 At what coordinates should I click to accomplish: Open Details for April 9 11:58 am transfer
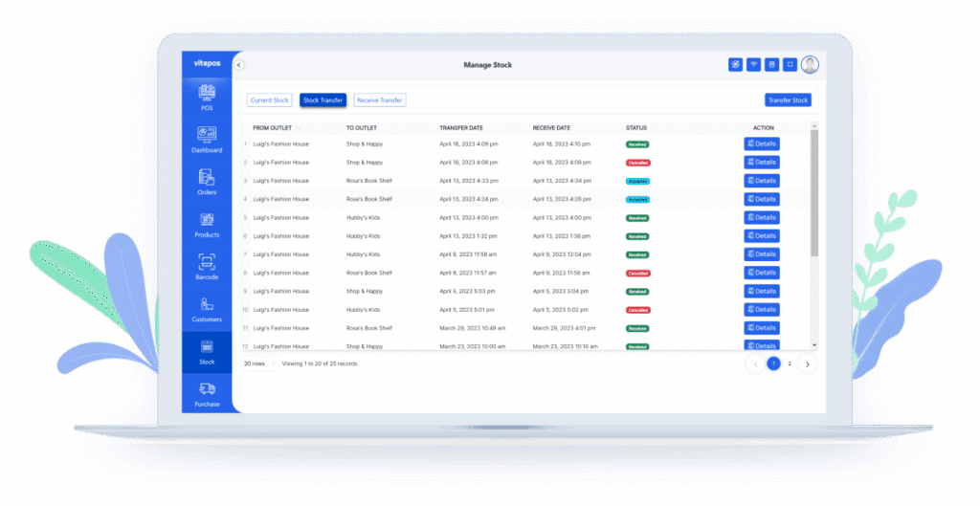tap(762, 254)
